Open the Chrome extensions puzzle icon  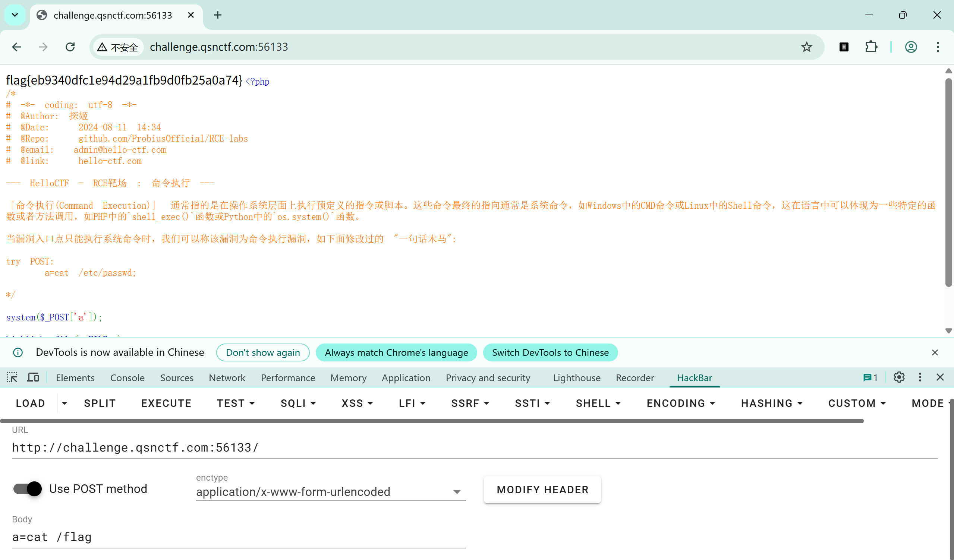(871, 47)
